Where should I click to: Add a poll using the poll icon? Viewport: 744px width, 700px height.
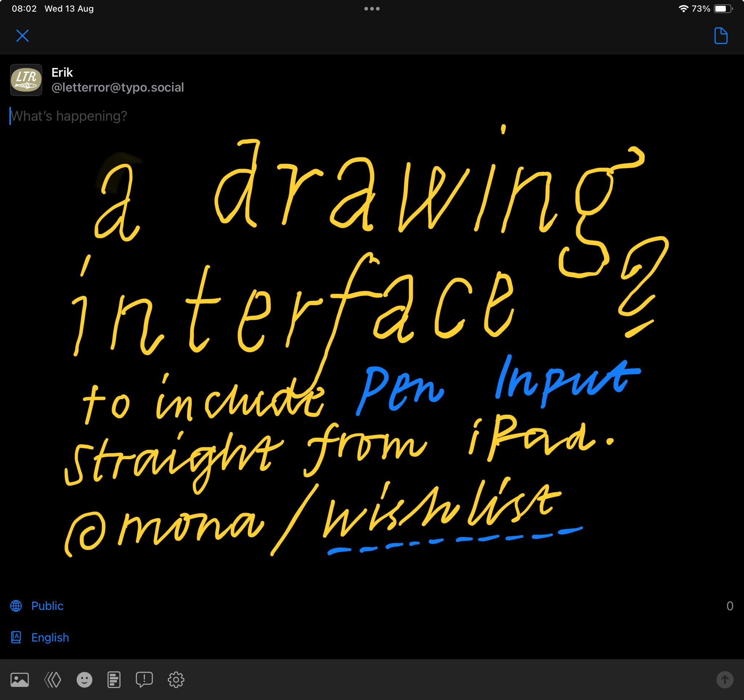(114, 679)
